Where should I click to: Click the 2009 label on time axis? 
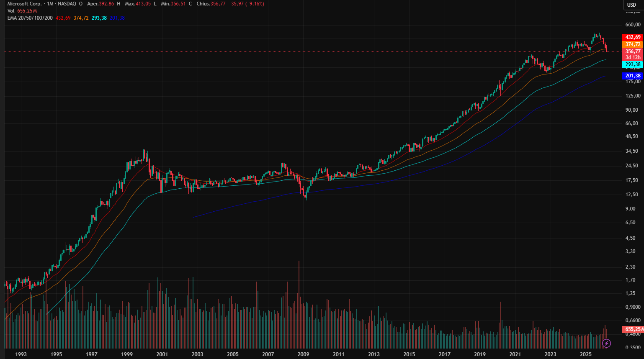(303, 354)
